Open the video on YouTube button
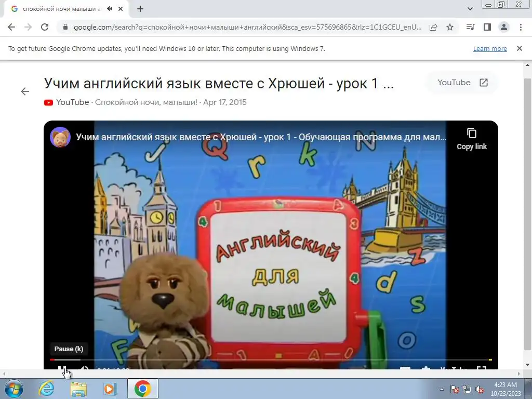532x399 pixels. tap(462, 83)
